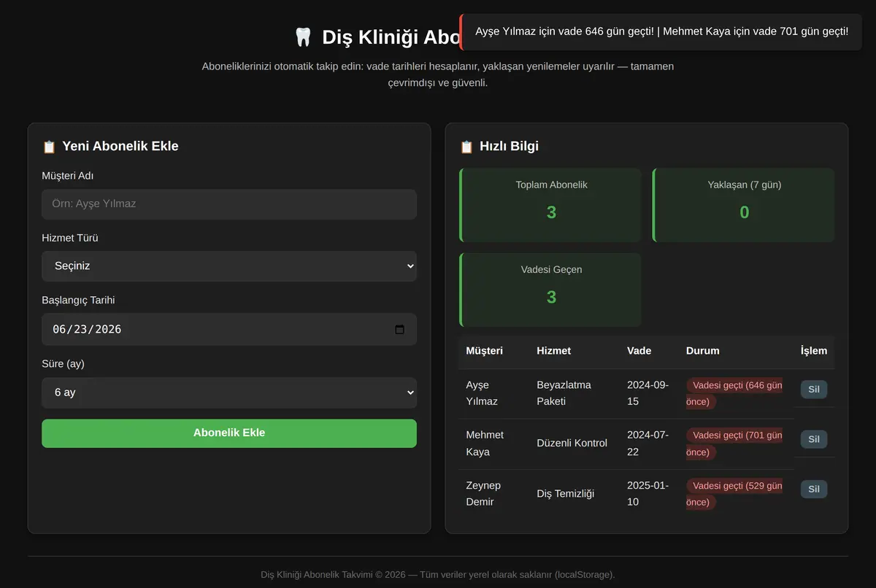This screenshot has width=876, height=588.
Task: Click the subtitle text under the page title
Action: 438,74
